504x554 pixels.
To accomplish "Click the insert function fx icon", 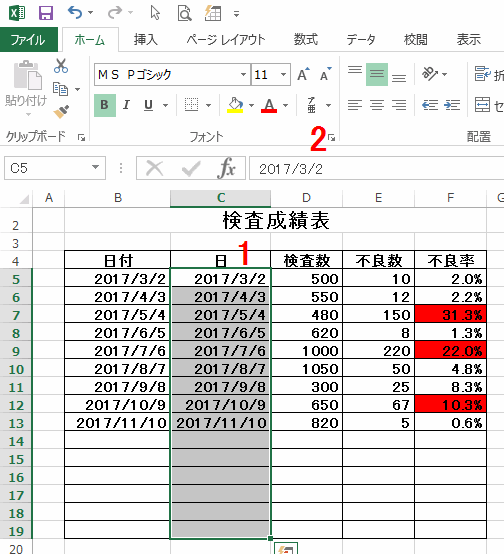I will point(227,168).
